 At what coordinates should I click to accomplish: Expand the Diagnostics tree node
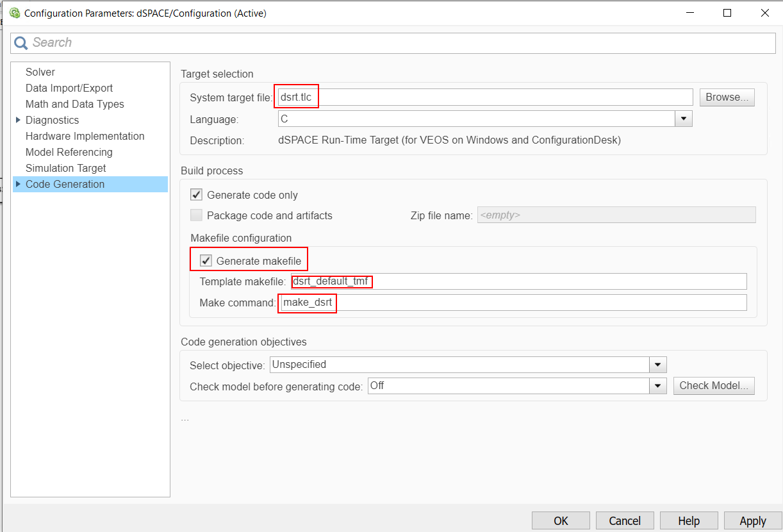[19, 120]
